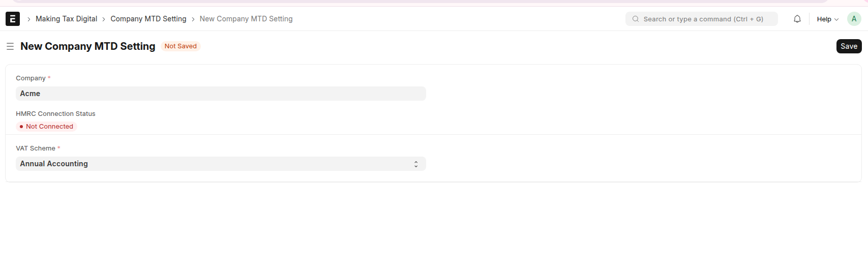Click the chevron next to Help

coord(836,19)
